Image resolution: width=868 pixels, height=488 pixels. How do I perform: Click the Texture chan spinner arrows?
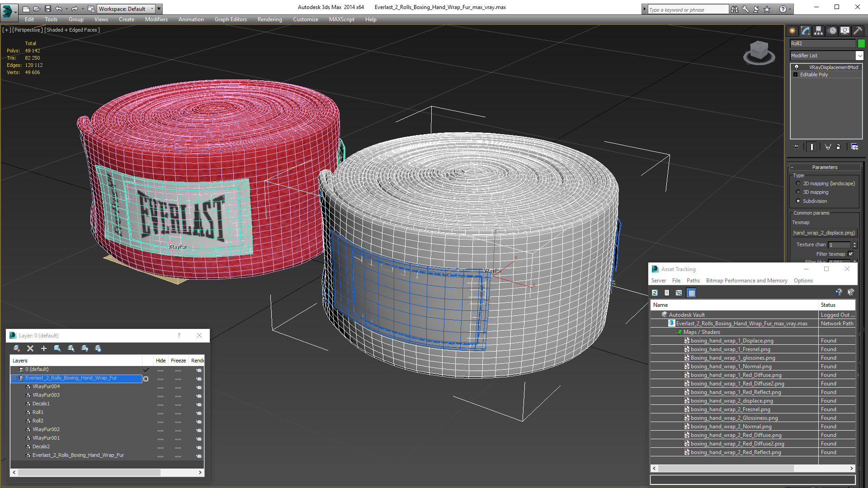pyautogui.click(x=854, y=244)
